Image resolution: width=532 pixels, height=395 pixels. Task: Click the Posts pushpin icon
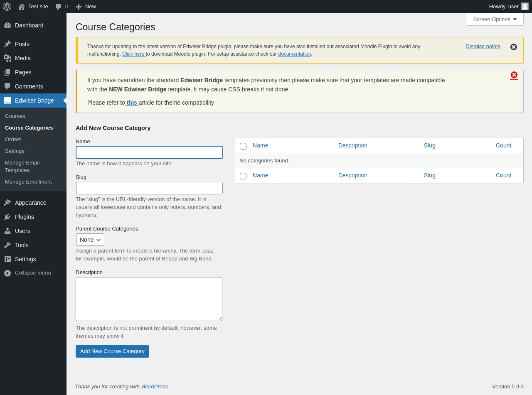(7, 44)
